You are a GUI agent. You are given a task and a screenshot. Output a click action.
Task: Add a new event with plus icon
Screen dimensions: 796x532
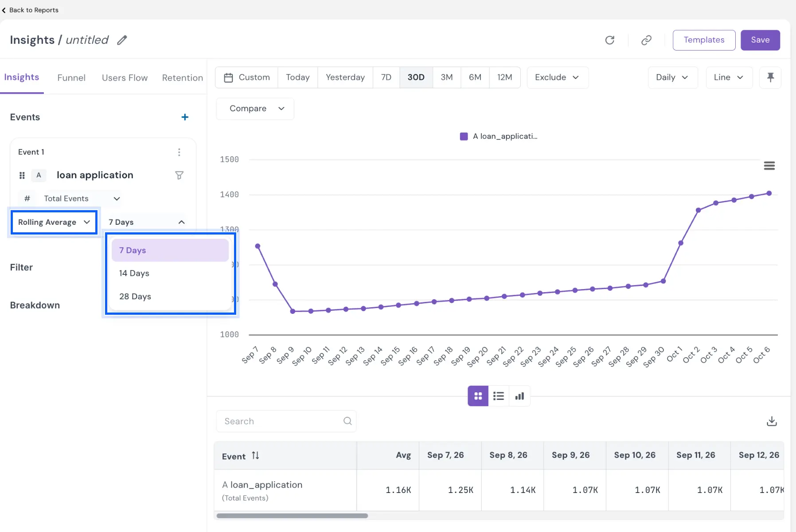[x=185, y=117]
